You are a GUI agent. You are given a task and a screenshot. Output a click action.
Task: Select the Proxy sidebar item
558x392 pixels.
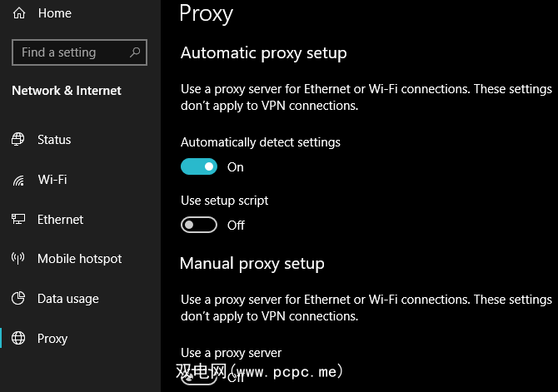click(x=52, y=339)
